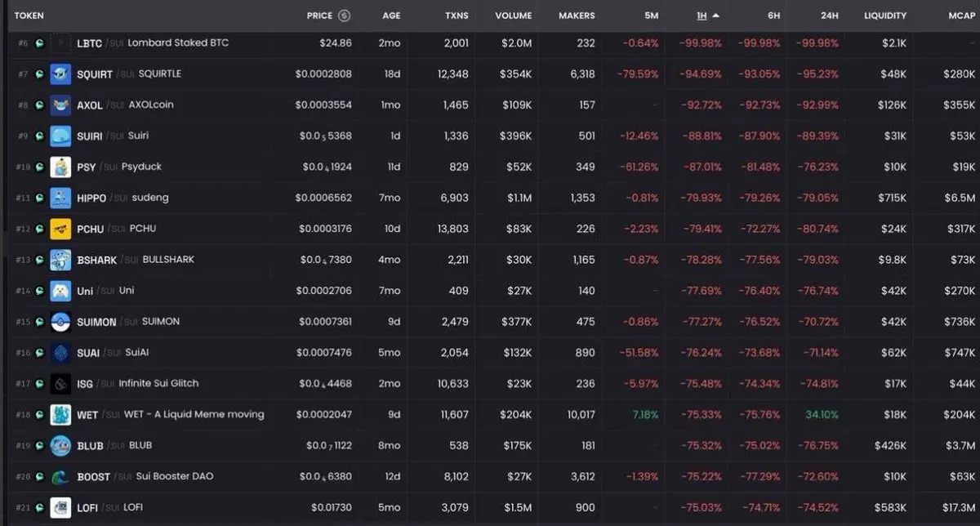Click LOFI market cap $17.3M
980x526 pixels.
coord(960,508)
